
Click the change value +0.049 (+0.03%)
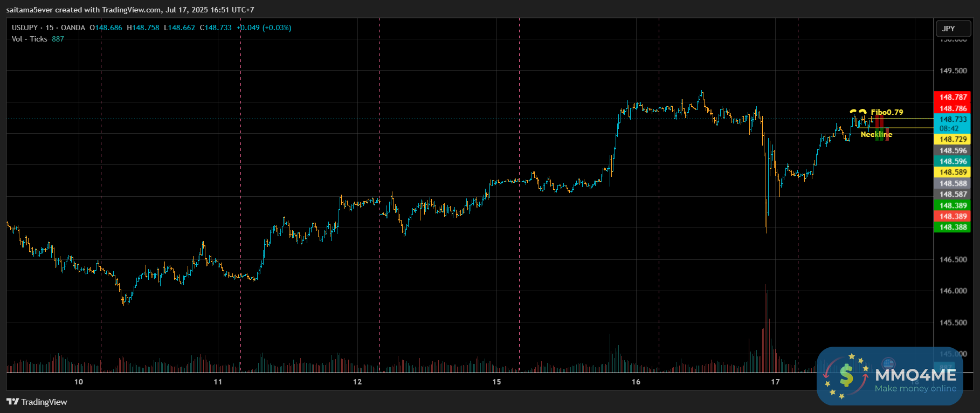click(x=264, y=27)
